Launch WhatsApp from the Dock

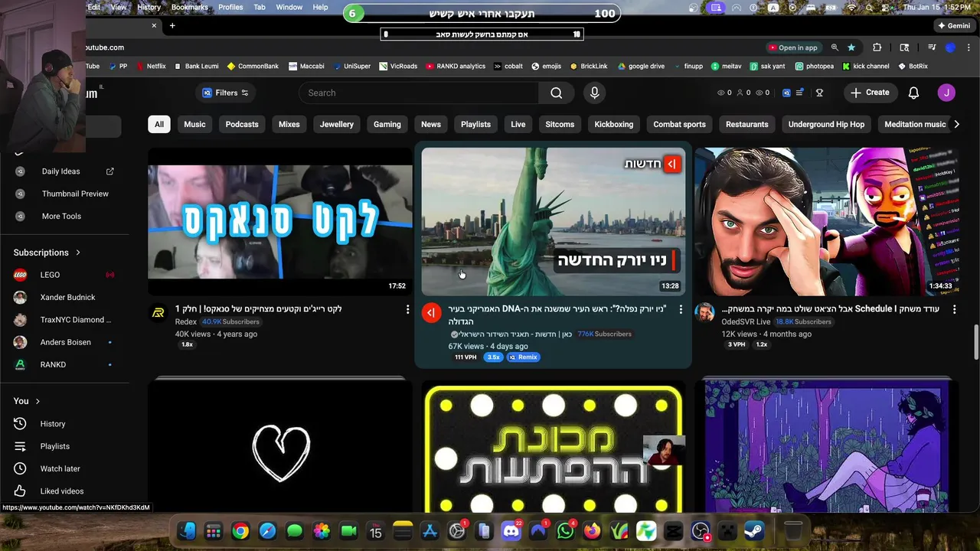coord(566,530)
